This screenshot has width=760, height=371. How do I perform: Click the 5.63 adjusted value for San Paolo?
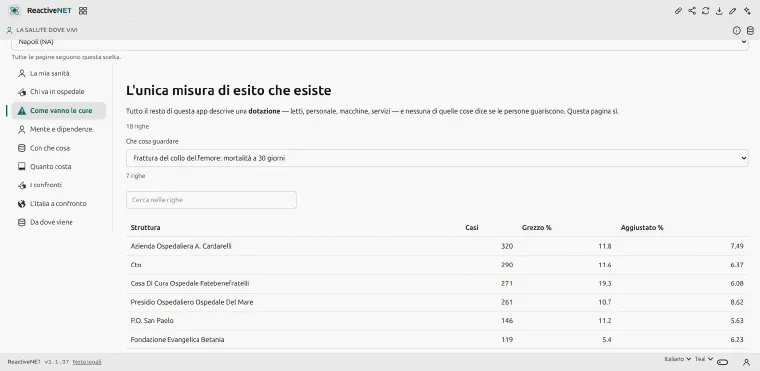[x=737, y=321]
